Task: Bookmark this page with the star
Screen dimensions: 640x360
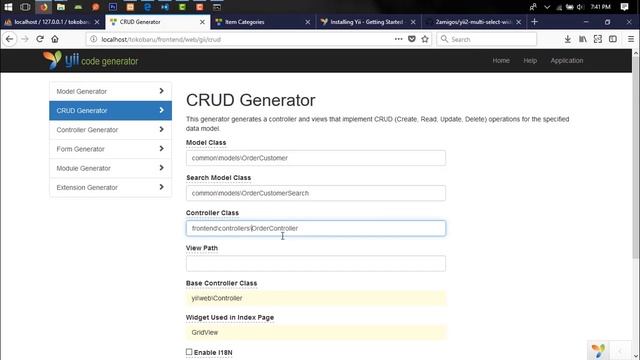Action: [x=425, y=39]
